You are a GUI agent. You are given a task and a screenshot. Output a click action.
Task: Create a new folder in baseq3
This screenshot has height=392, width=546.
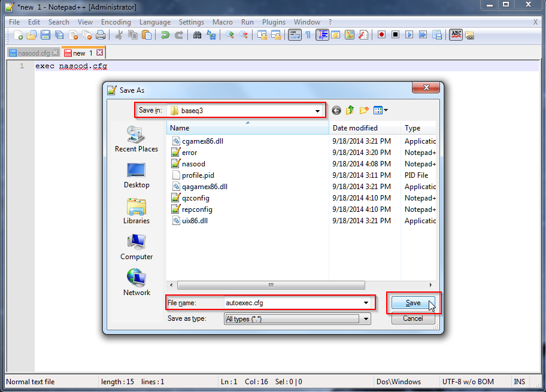pyautogui.click(x=363, y=110)
